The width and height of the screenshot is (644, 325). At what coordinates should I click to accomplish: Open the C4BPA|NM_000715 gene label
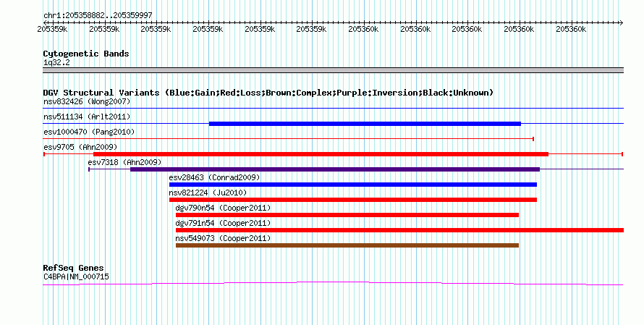(76, 277)
